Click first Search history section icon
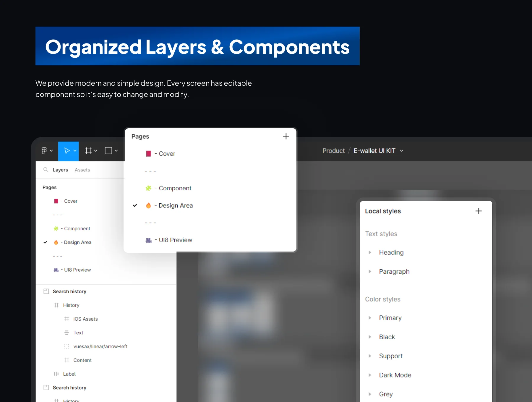This screenshot has width=532, height=402. 46,291
